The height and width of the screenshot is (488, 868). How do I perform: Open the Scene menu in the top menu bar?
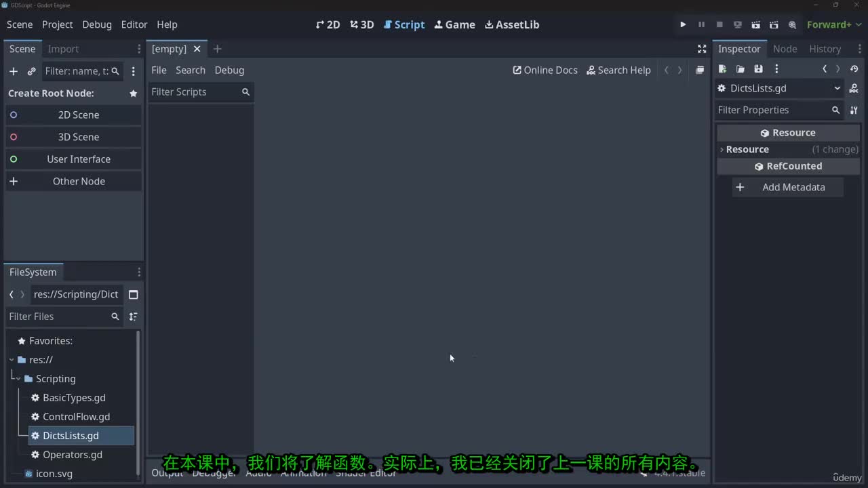[x=20, y=24]
